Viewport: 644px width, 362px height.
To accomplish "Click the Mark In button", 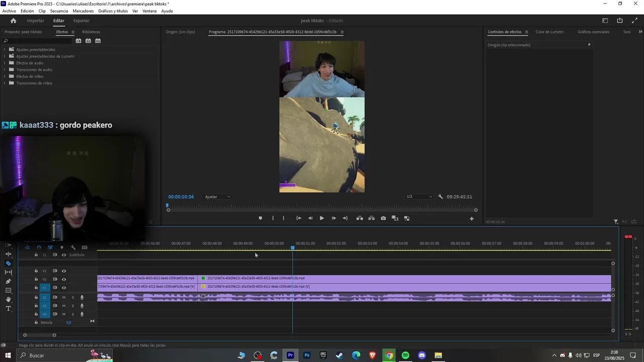I will point(273,218).
